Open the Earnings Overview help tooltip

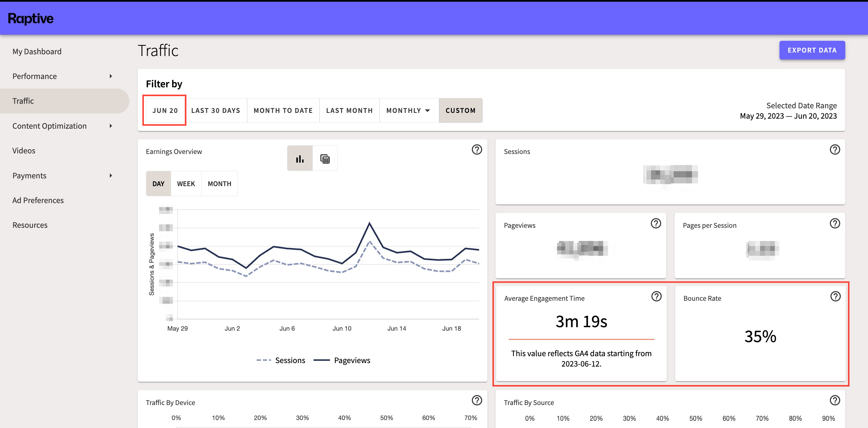click(477, 150)
